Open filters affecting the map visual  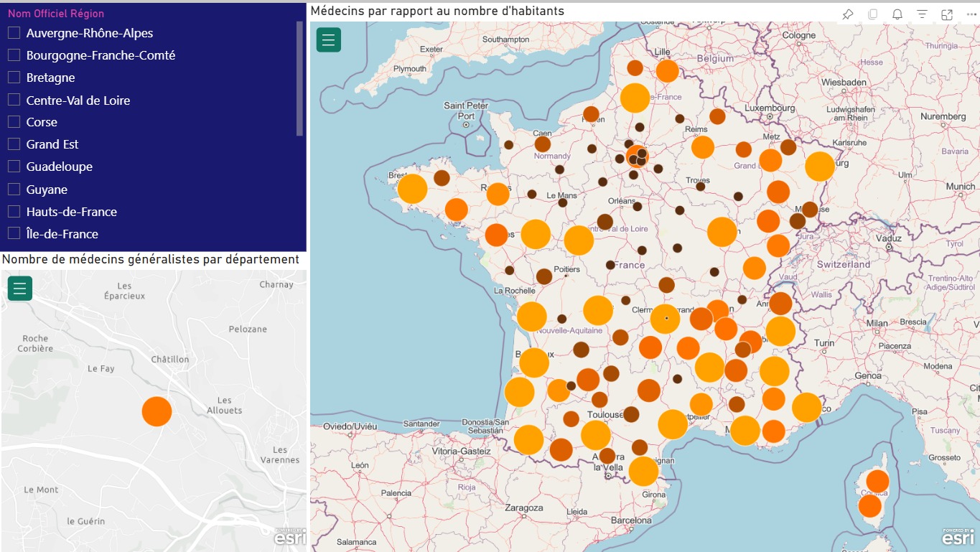point(923,14)
